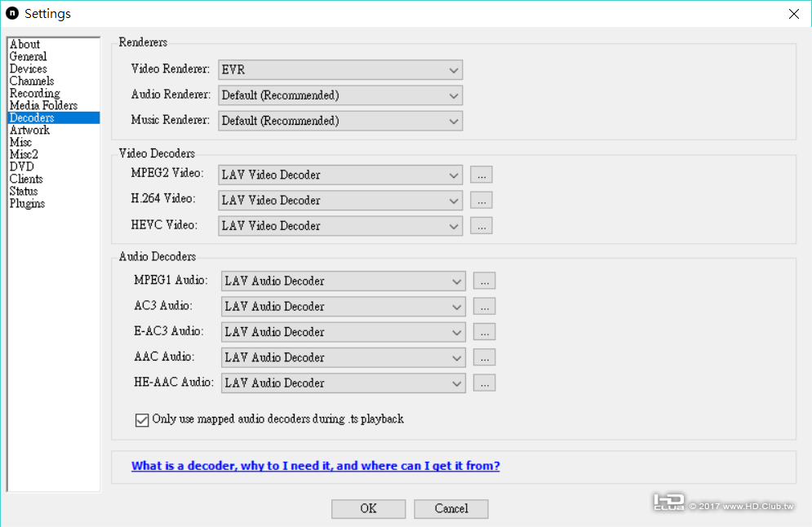Open the MPEG1 Audio decoder dropdown

[344, 281]
